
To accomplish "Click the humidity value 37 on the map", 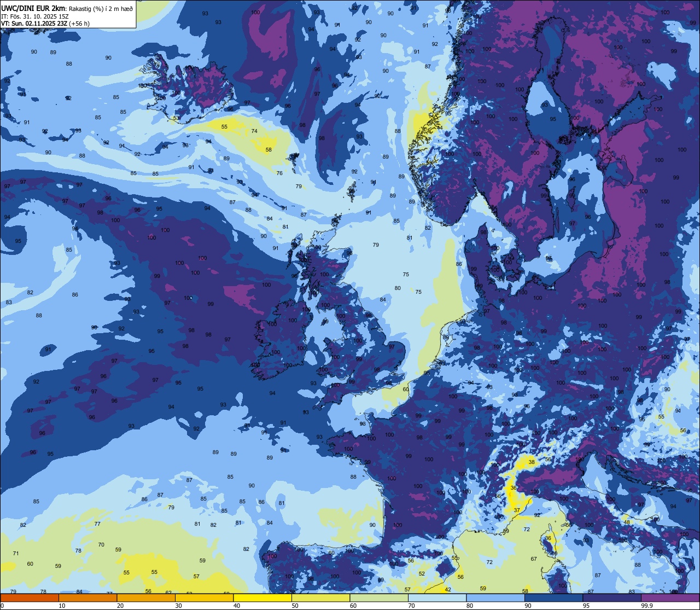I will (x=517, y=510).
